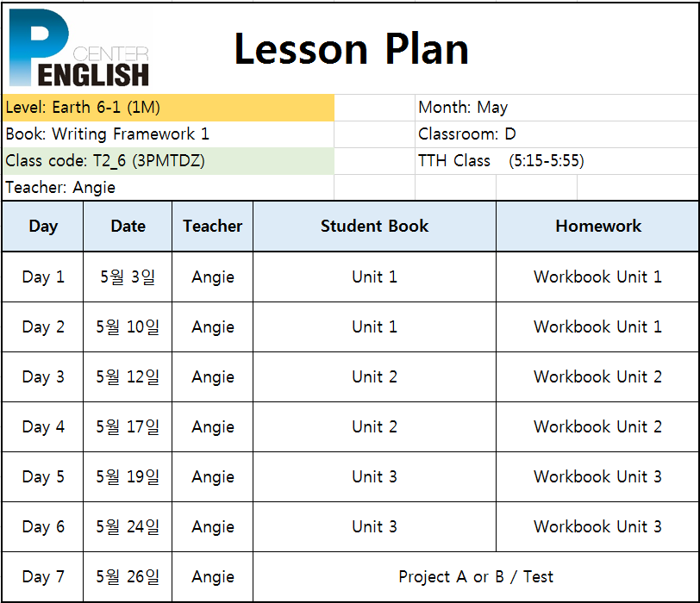Screen dimensions: 700x603
Task: Select the 5월 10일 date cell
Action: tap(128, 327)
